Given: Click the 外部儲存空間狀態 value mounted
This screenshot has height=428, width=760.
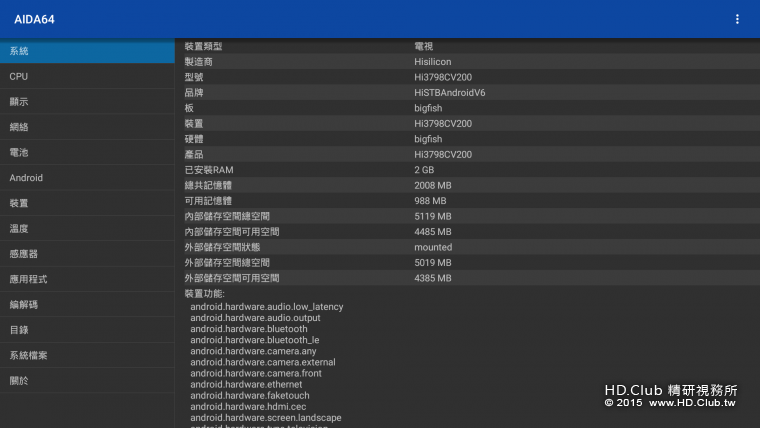Looking at the screenshot, I should pos(433,248).
